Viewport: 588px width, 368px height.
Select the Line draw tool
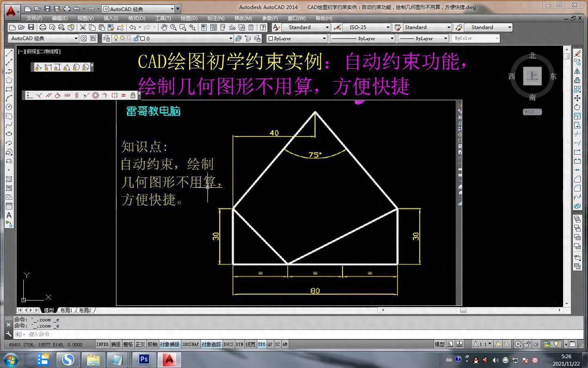point(9,53)
